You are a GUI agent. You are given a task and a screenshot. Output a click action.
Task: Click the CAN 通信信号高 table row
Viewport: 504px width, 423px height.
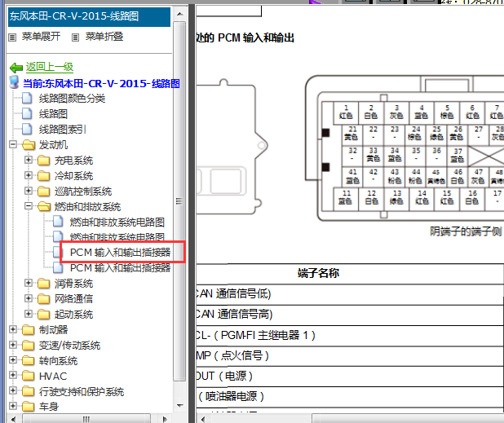pyautogui.click(x=350, y=315)
